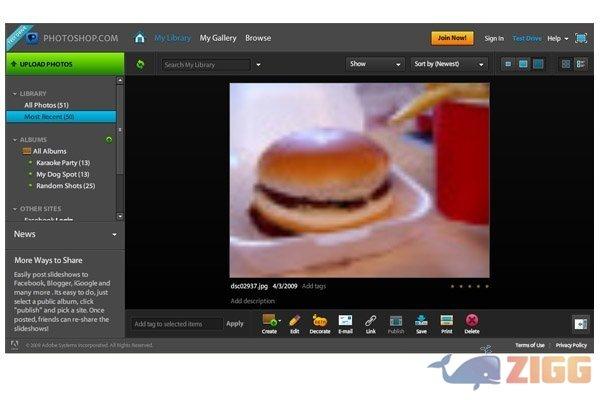Click the Home icon in top bar
The height and width of the screenshot is (400, 600).
click(140, 38)
